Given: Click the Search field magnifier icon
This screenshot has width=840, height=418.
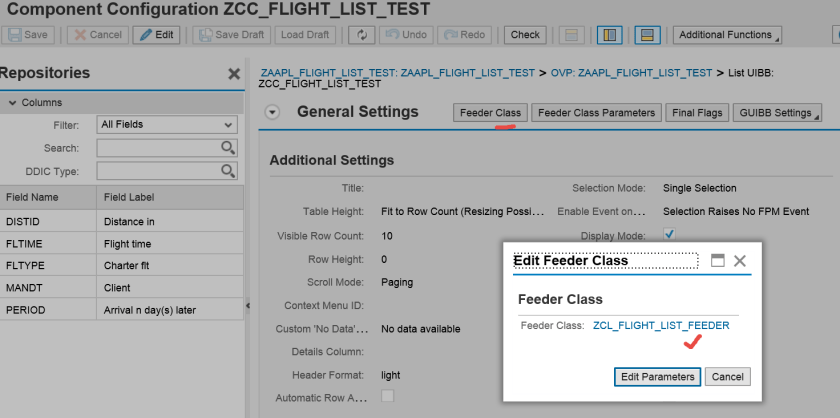Looking at the screenshot, I should click(228, 148).
